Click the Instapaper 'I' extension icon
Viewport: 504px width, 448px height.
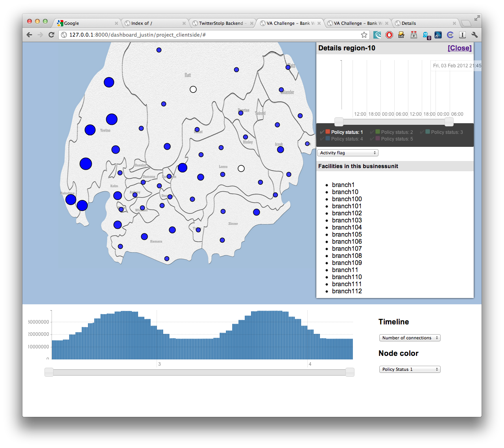(x=462, y=35)
